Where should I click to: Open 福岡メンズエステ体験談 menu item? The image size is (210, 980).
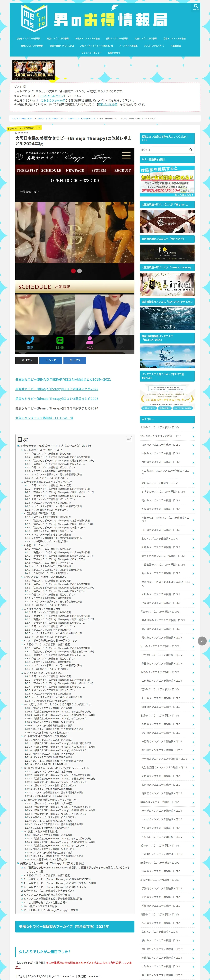click(x=32, y=46)
